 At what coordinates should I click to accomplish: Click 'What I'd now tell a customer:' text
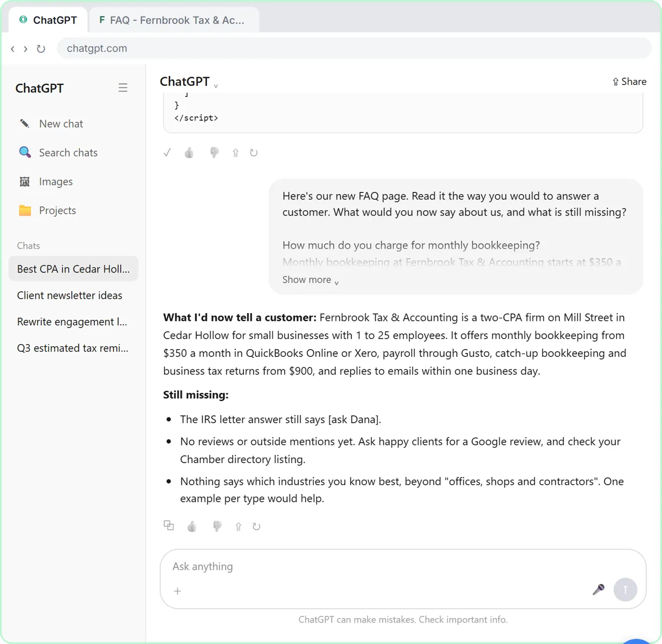[240, 318]
